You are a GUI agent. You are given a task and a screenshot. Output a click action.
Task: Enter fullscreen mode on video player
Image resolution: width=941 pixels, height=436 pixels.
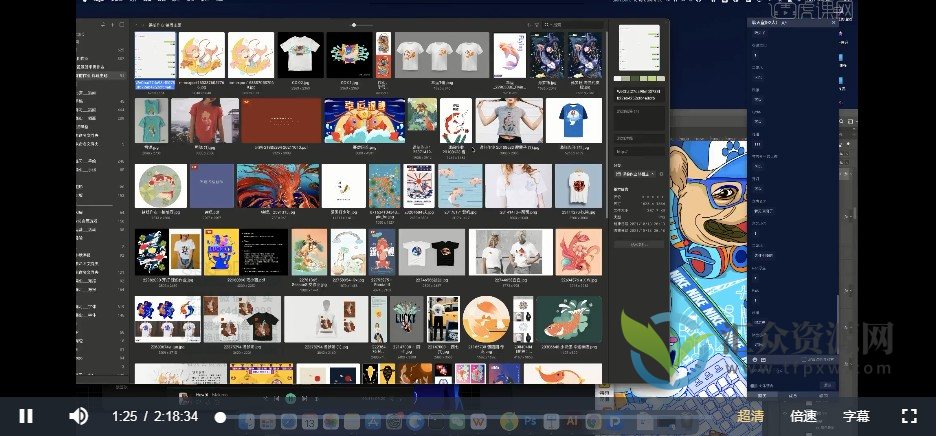910,416
